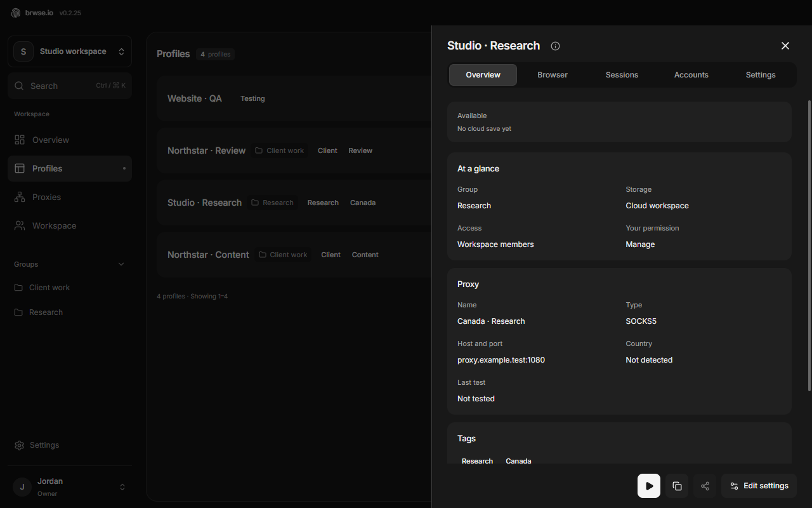Collapse the Groups section chevron
The height and width of the screenshot is (508, 812).
click(121, 264)
